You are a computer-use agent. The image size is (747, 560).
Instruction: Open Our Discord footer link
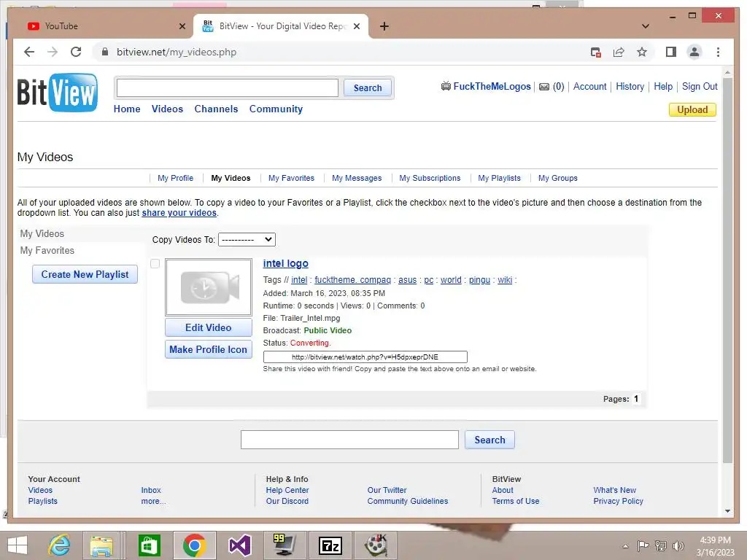[x=287, y=501]
